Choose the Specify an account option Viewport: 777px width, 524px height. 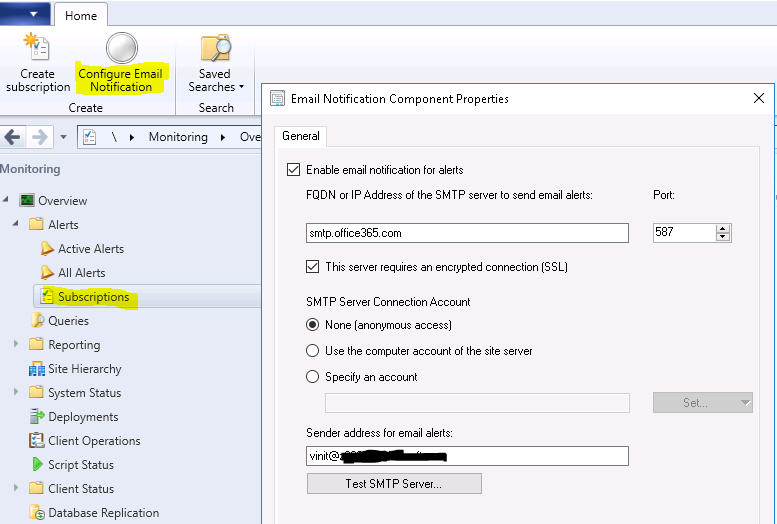pos(312,377)
